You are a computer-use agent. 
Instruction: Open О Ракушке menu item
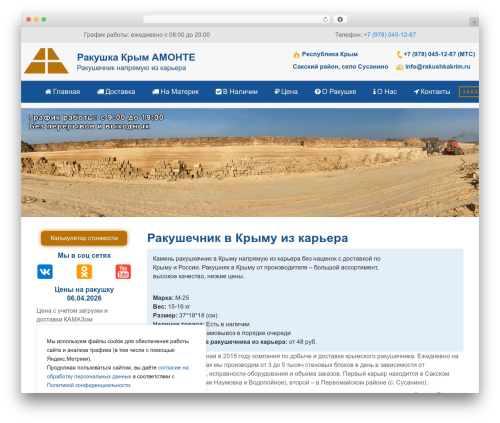pyautogui.click(x=335, y=92)
